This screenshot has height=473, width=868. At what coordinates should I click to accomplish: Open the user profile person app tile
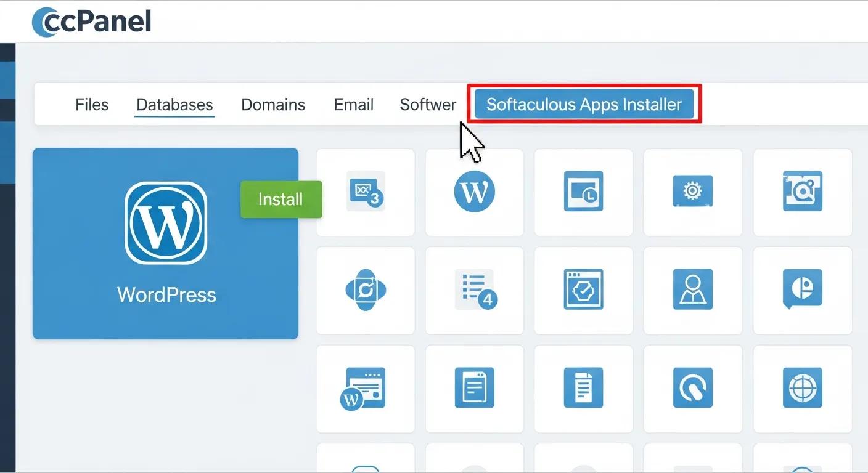pos(693,290)
